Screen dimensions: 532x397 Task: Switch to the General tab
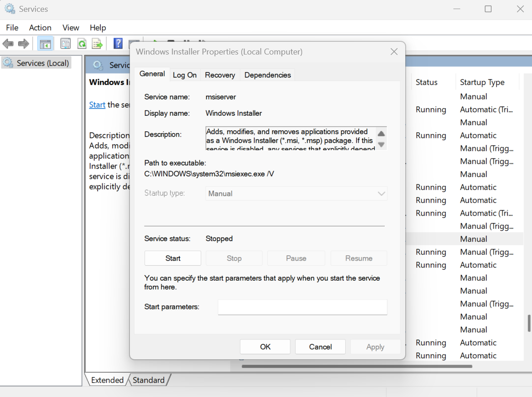click(x=152, y=74)
